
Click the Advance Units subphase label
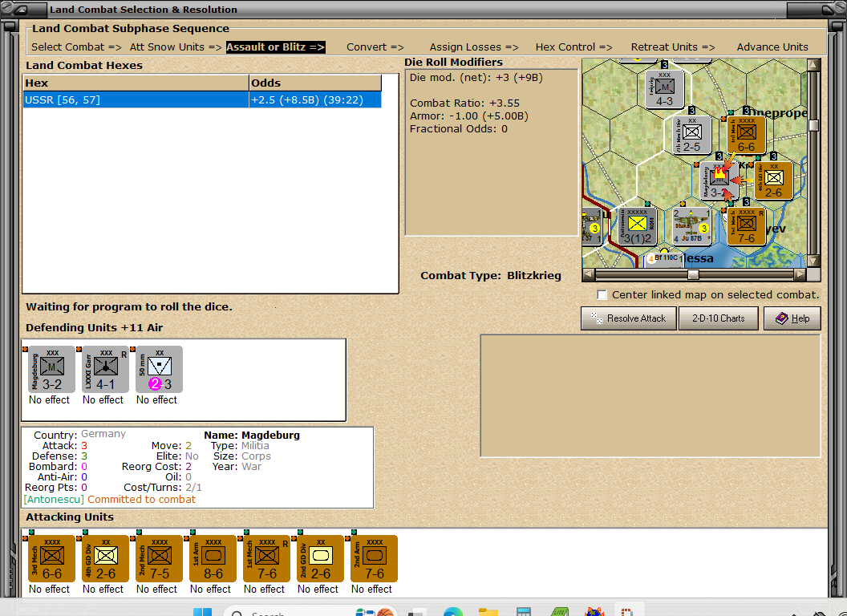[x=772, y=47]
